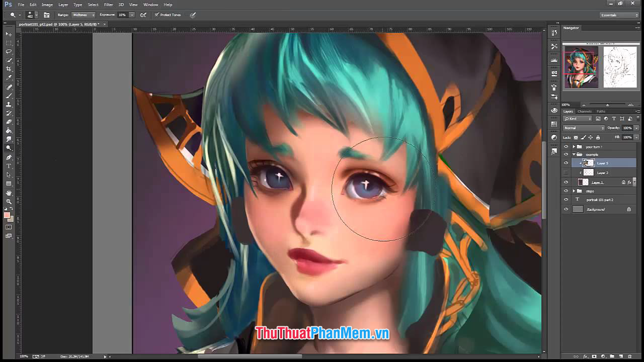Hide Layer 1 visibility eye
Viewport: 644px width, 362px height.
[566, 182]
